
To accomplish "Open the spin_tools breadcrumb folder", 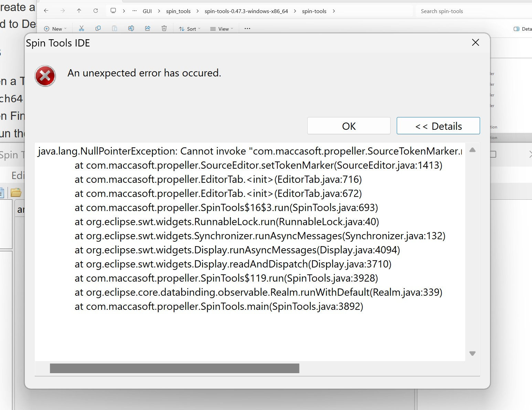I will point(178,11).
